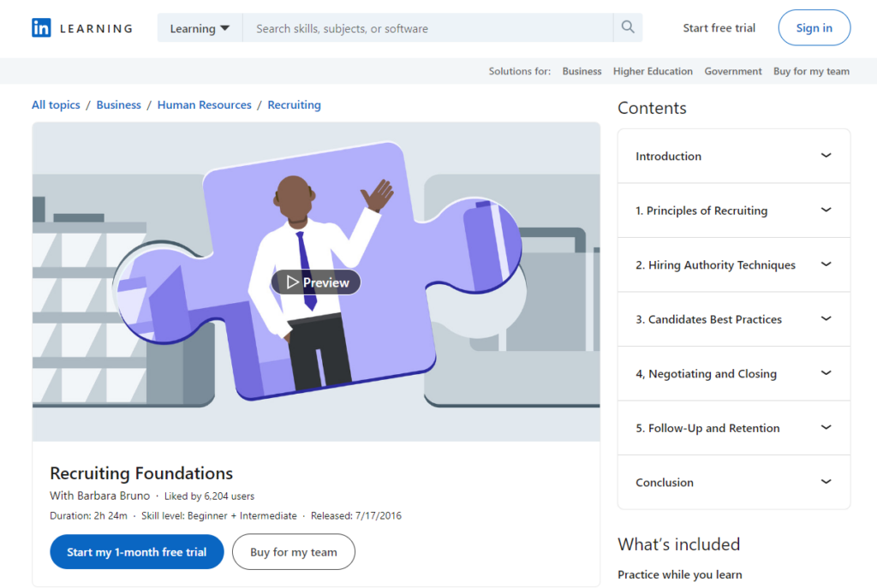Open Higher Education solutions link
877x588 pixels.
point(653,71)
